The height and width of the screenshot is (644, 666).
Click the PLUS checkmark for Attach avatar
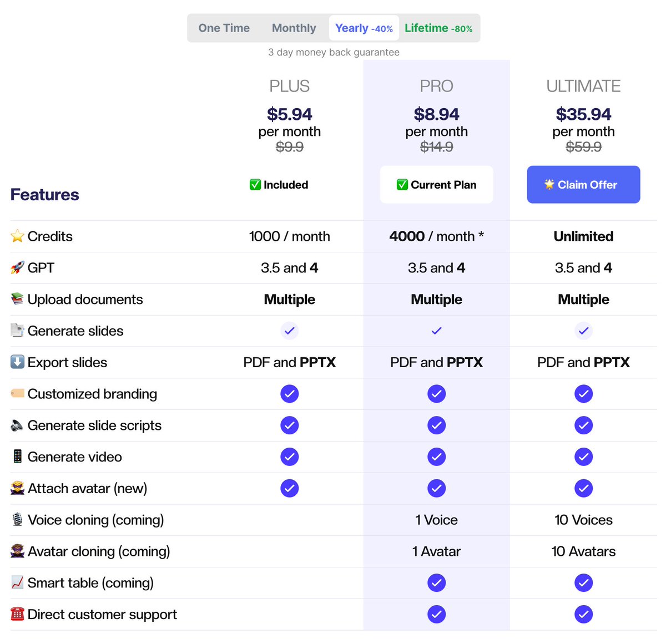[290, 488]
